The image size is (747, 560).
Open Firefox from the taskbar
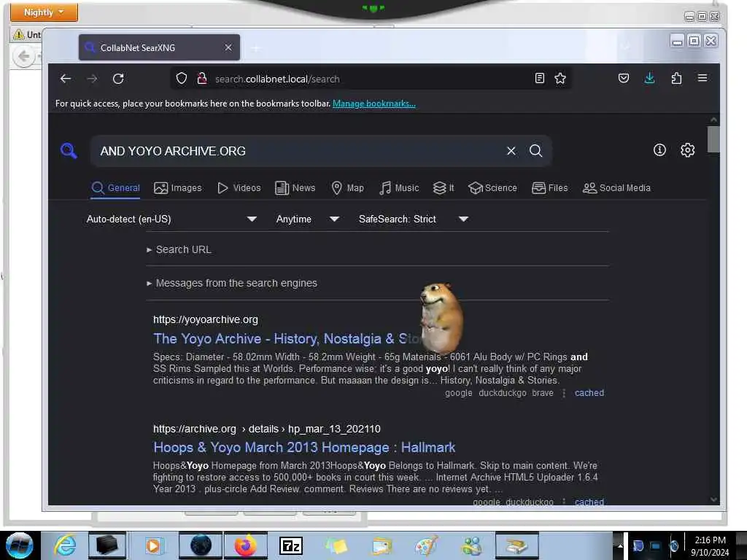(x=245, y=545)
